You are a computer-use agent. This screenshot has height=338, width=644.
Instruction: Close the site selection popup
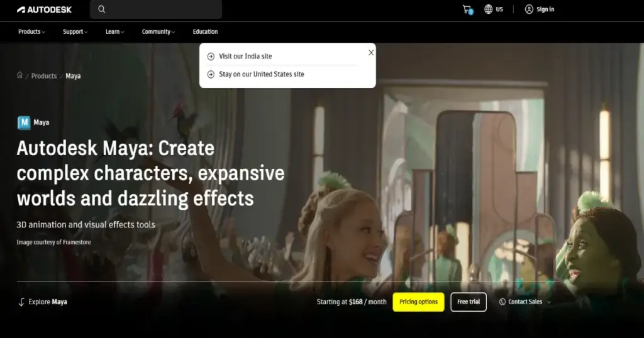tap(371, 53)
